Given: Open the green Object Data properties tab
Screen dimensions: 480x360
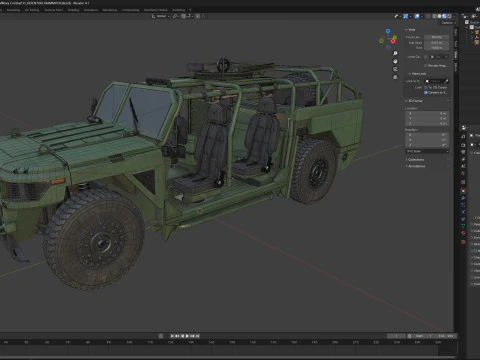Looking at the screenshot, I should coord(463,226).
